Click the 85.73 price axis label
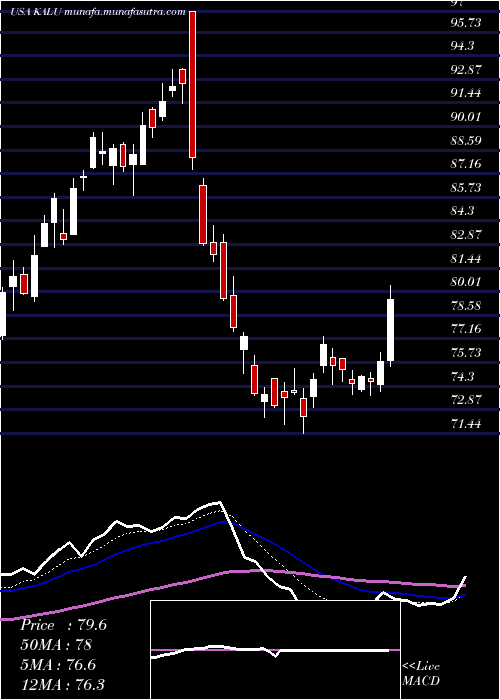 click(466, 188)
